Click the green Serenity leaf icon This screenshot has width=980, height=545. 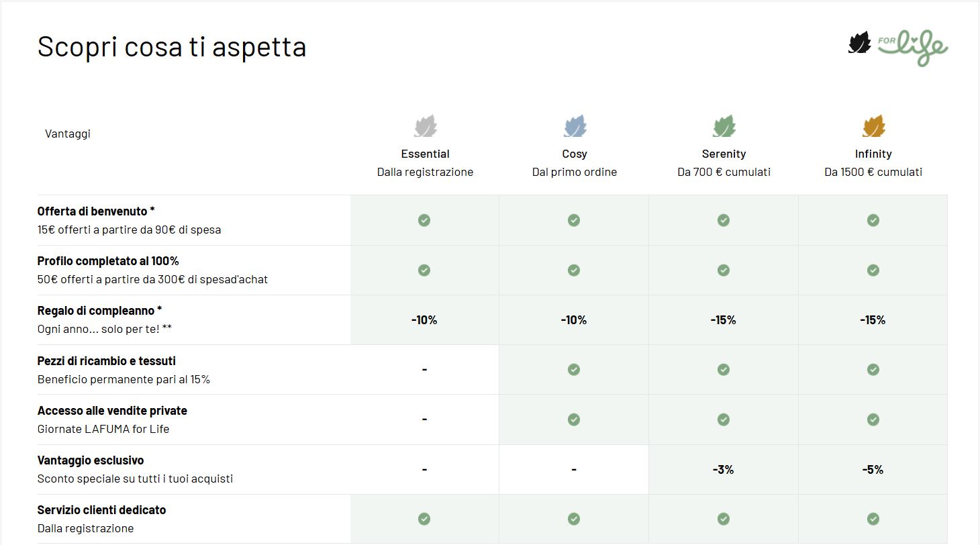[724, 126]
